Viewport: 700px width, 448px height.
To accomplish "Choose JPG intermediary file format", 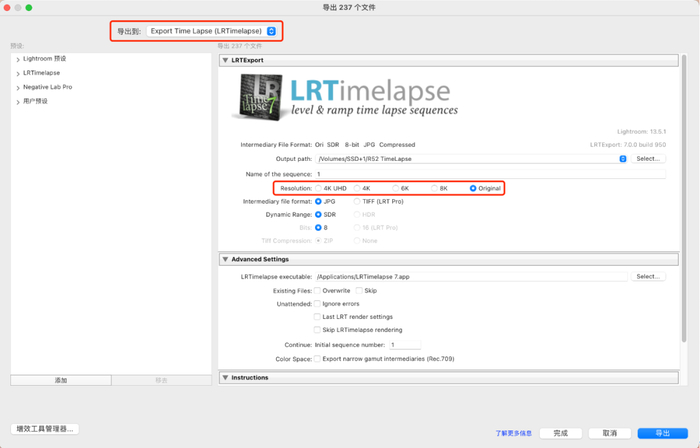I will tap(318, 202).
